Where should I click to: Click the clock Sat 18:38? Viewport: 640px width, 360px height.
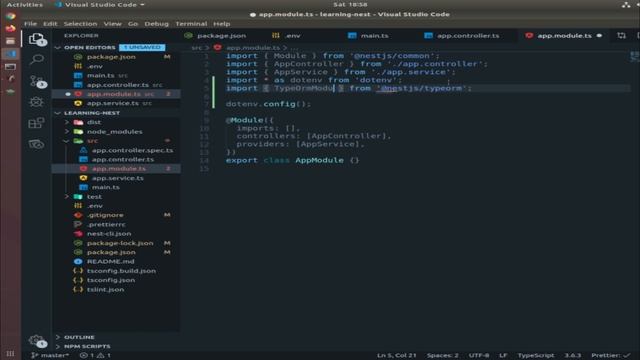[x=350, y=4]
